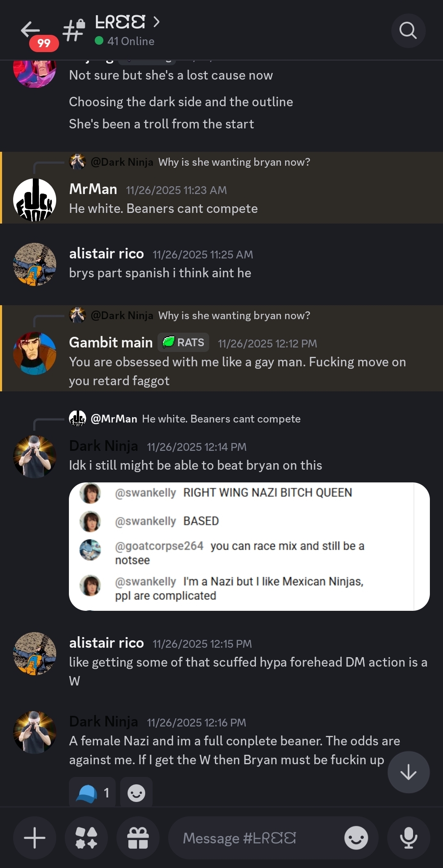Tap Gambit main username

(x=111, y=342)
